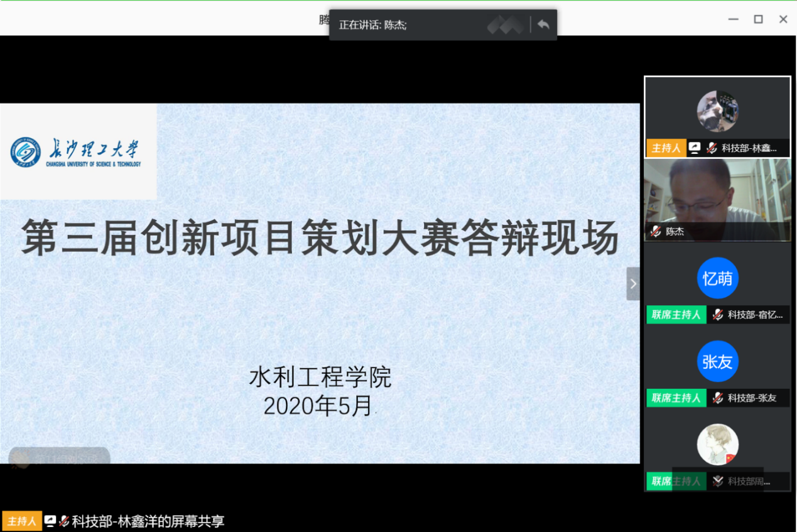Click 林鑫洋's round avatar photo
The image size is (797, 532).
point(717,111)
